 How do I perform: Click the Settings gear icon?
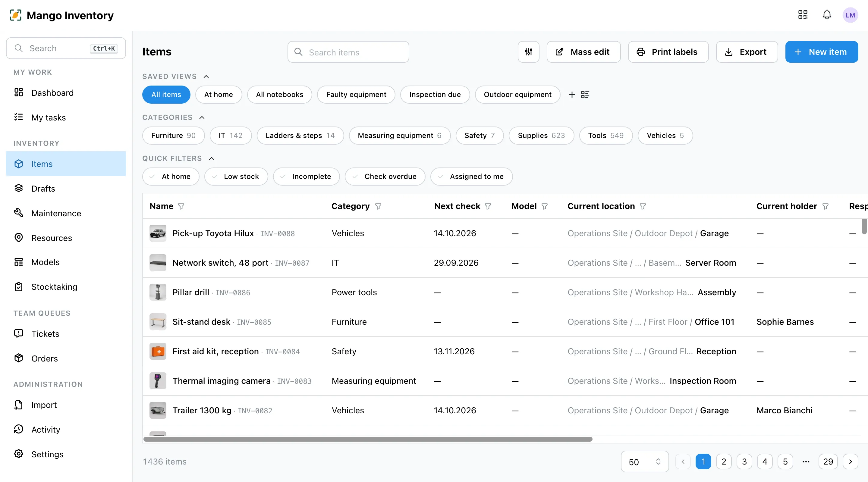click(19, 454)
